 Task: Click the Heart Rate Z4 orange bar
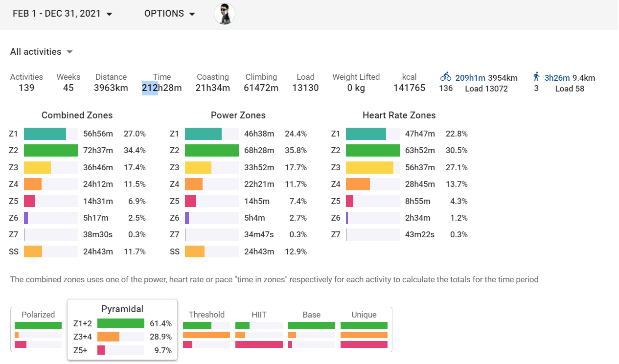point(358,184)
